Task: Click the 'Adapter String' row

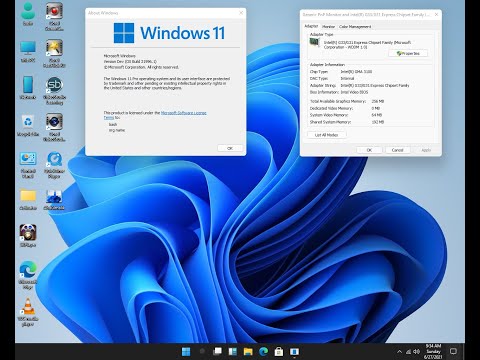Action: click(359, 85)
